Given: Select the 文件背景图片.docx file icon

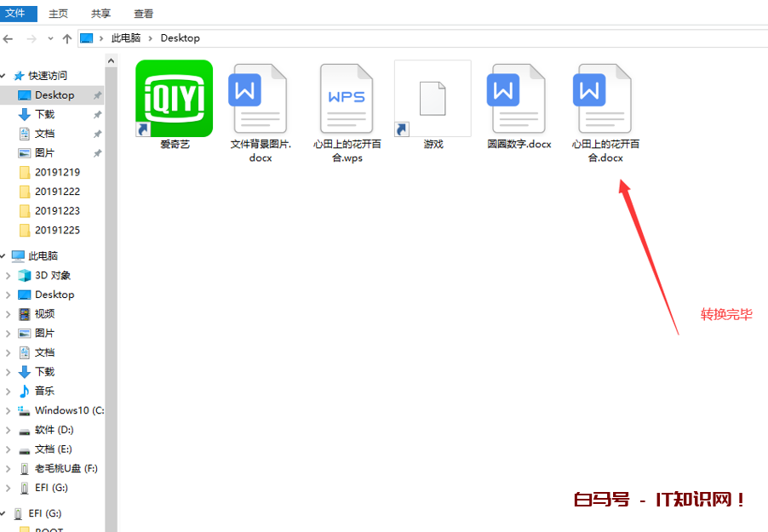Looking at the screenshot, I should (x=260, y=100).
